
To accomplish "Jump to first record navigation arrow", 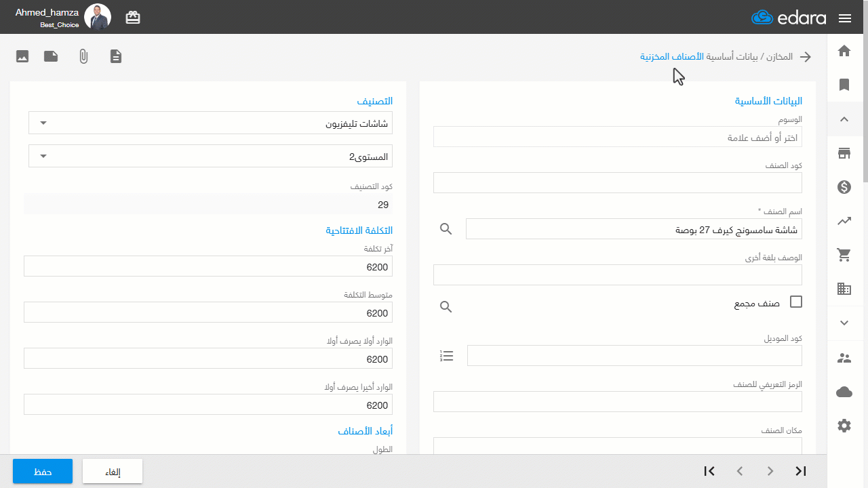I will [x=709, y=471].
